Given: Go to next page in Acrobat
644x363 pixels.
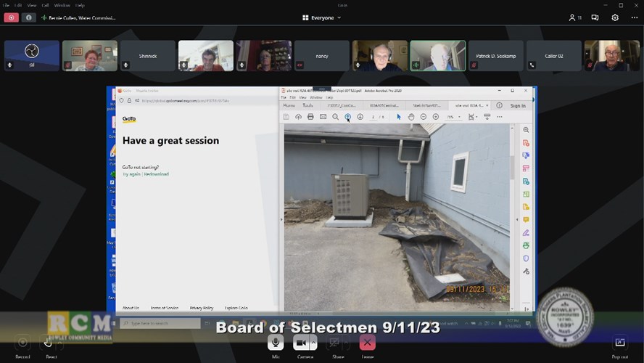Looking at the screenshot, I should pos(360,117).
